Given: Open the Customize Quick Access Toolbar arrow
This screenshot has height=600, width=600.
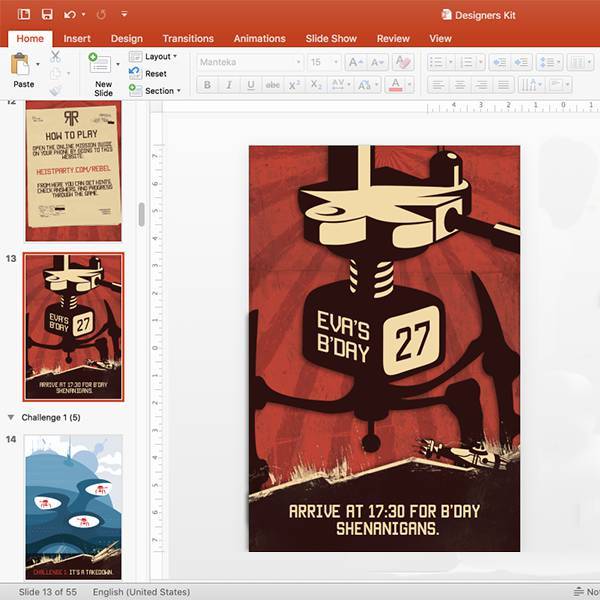Looking at the screenshot, I should pos(124,15).
